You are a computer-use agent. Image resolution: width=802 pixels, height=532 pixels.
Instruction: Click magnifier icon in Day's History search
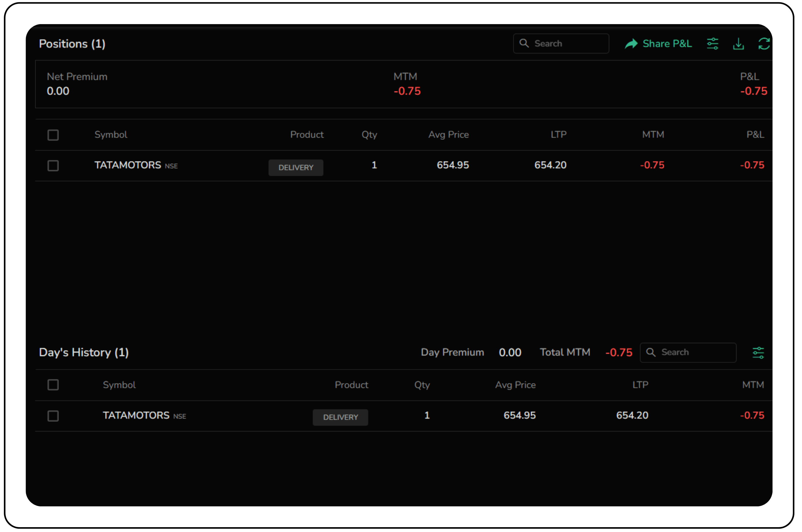651,352
